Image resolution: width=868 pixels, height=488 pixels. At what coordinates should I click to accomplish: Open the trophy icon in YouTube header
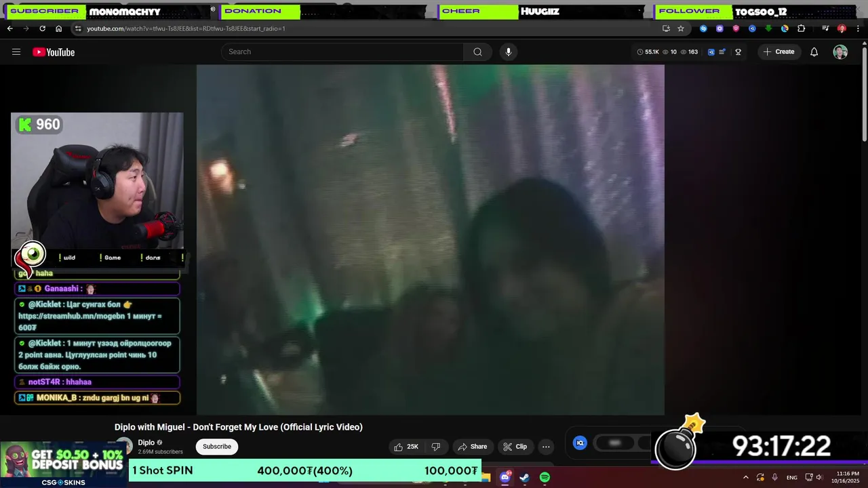pyautogui.click(x=738, y=52)
